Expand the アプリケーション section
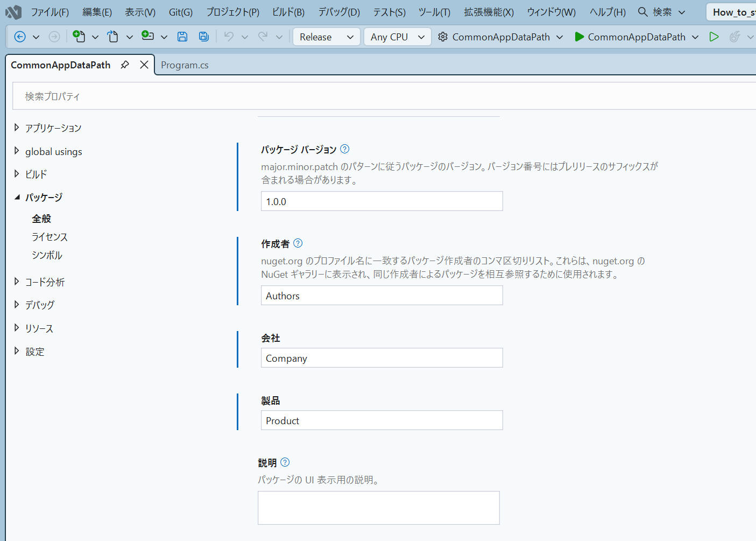756x541 pixels. pos(17,128)
